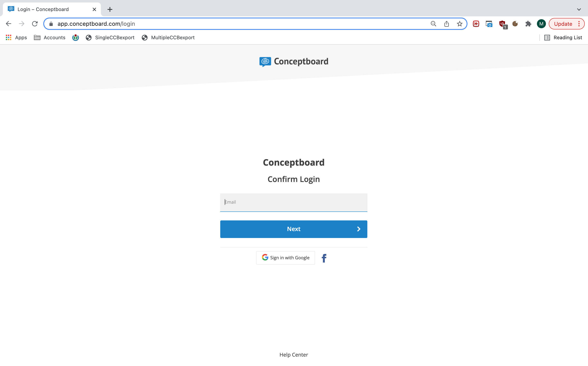Open a new tab with plus button
The image size is (588, 366).
(x=110, y=9)
